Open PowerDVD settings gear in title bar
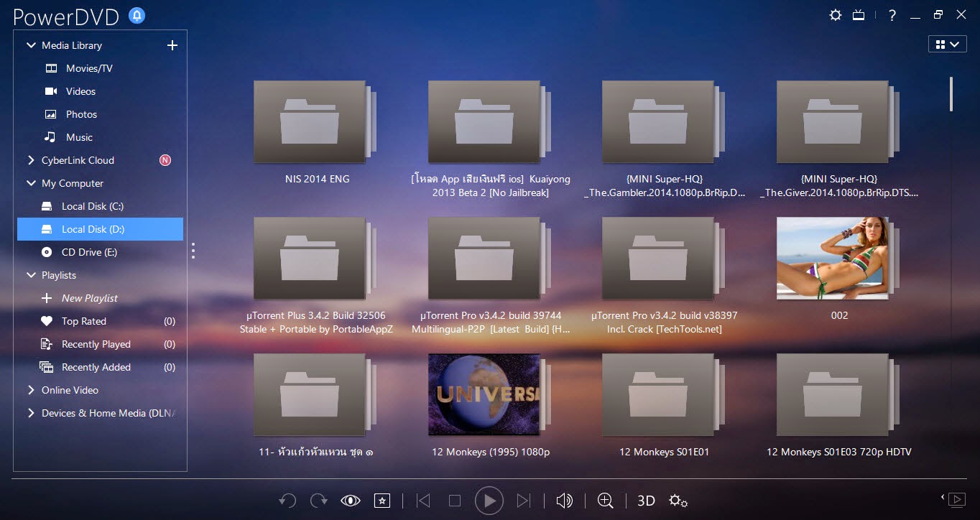This screenshot has width=980, height=520. point(835,15)
